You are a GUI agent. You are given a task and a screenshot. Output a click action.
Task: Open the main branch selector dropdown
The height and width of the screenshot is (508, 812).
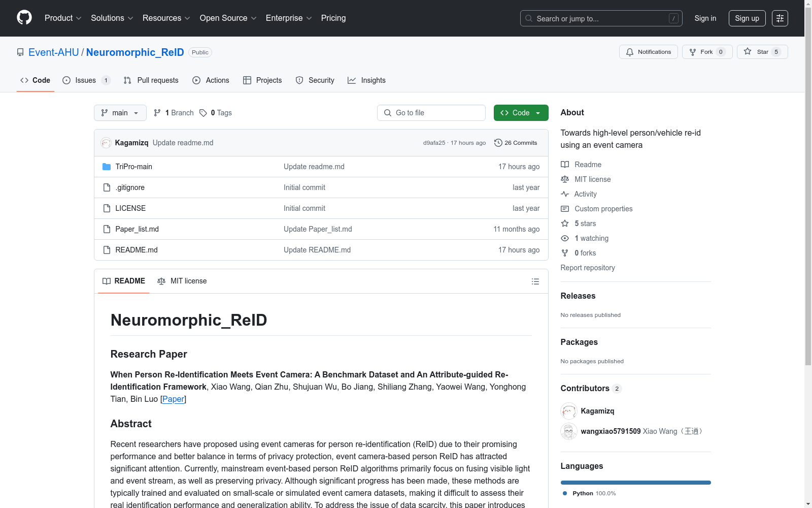(120, 113)
